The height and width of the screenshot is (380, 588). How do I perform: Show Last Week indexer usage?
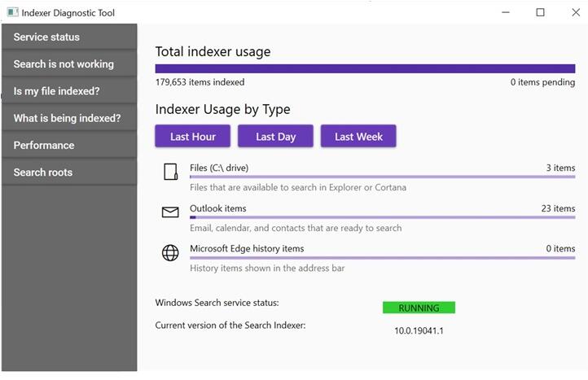tap(358, 137)
